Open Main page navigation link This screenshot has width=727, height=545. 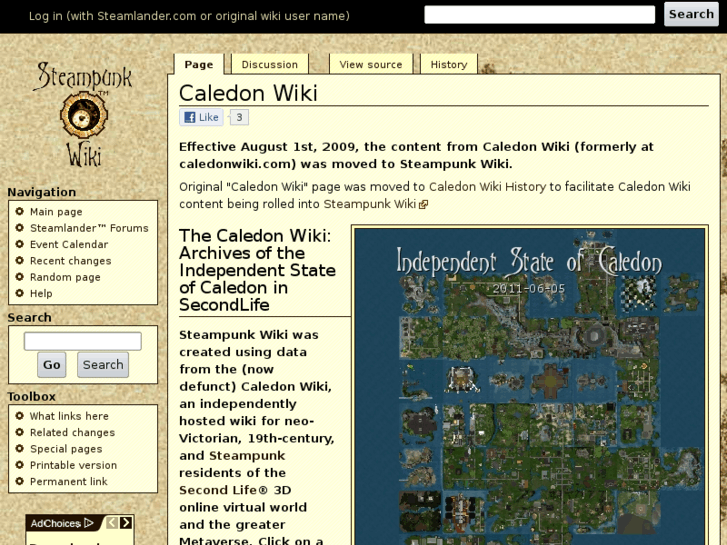56,212
